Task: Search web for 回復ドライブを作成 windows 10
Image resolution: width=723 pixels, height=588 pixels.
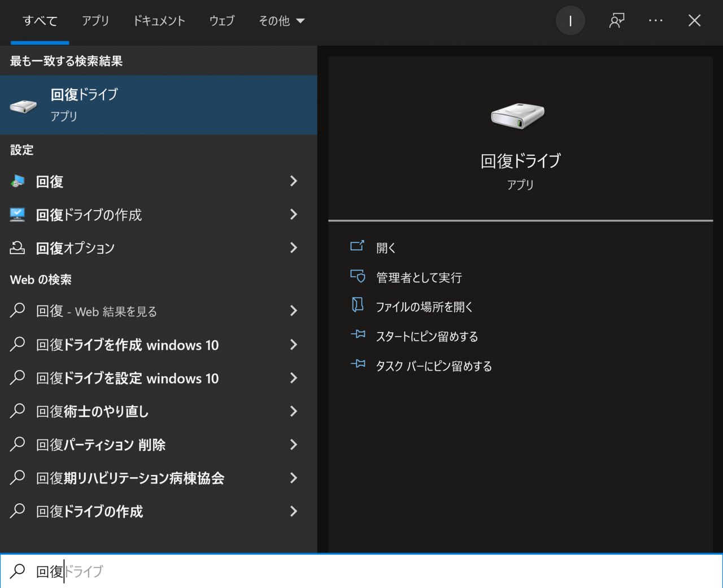Action: point(158,345)
